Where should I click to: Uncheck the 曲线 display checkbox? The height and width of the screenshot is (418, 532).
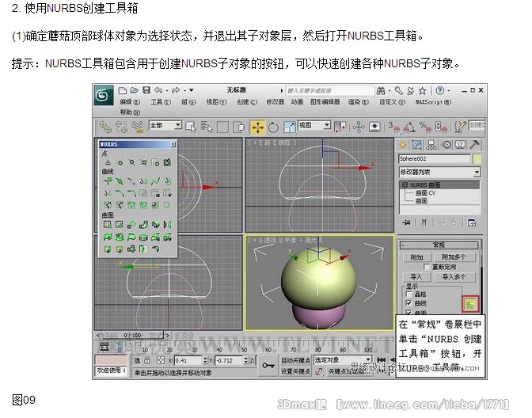[x=408, y=302]
